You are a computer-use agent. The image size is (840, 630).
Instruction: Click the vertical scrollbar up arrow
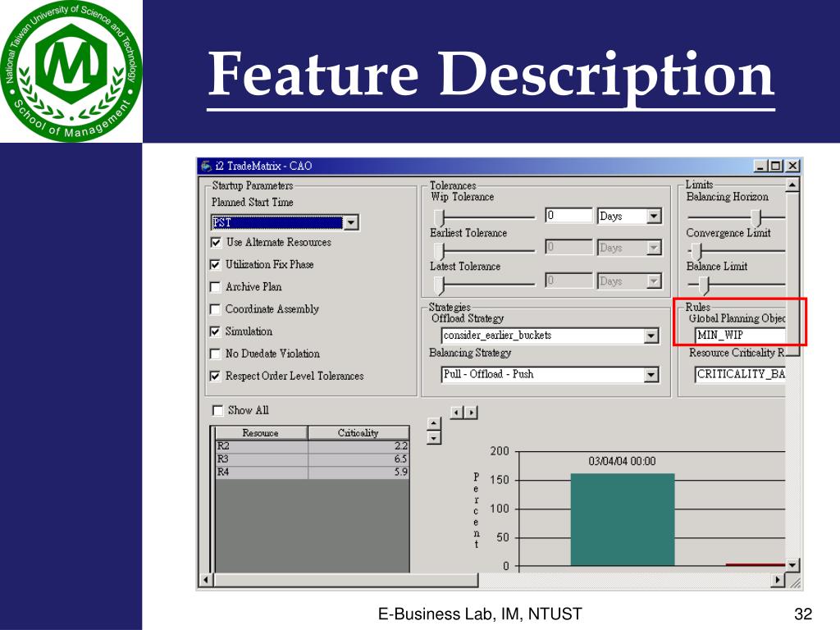[x=792, y=185]
